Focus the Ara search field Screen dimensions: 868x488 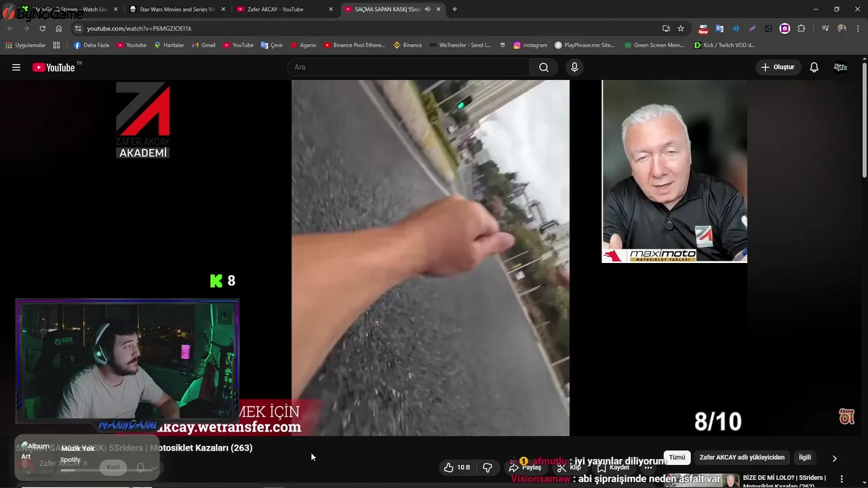[x=408, y=67]
